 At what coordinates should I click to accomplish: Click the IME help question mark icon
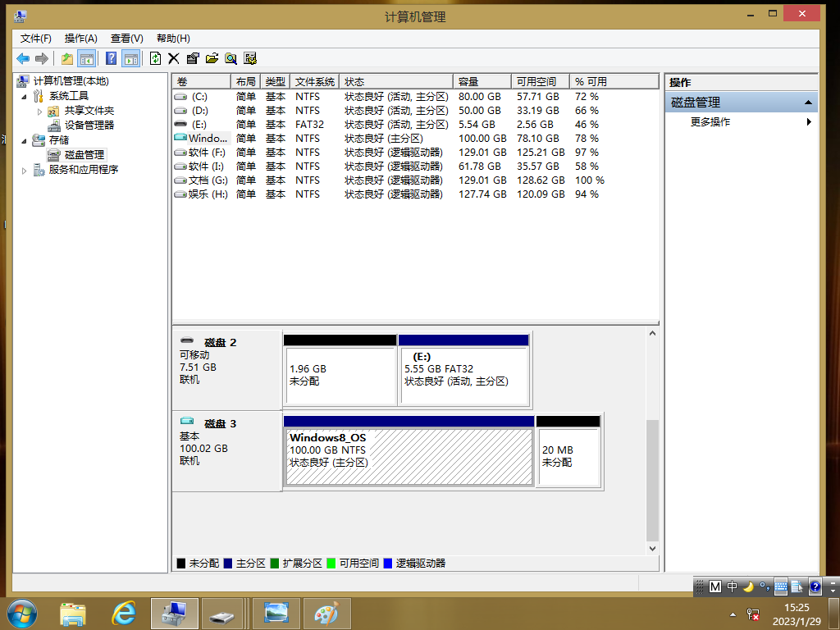click(815, 587)
